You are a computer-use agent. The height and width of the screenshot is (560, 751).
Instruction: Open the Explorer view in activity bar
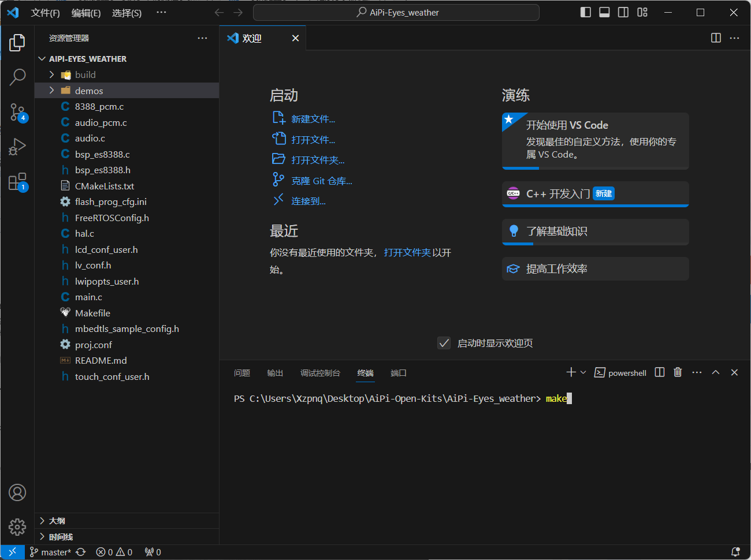17,42
